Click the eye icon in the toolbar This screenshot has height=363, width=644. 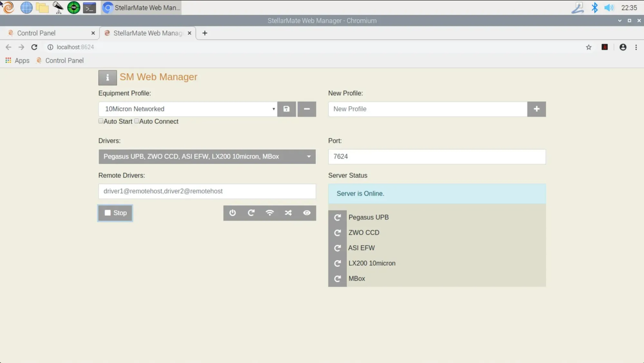click(307, 213)
